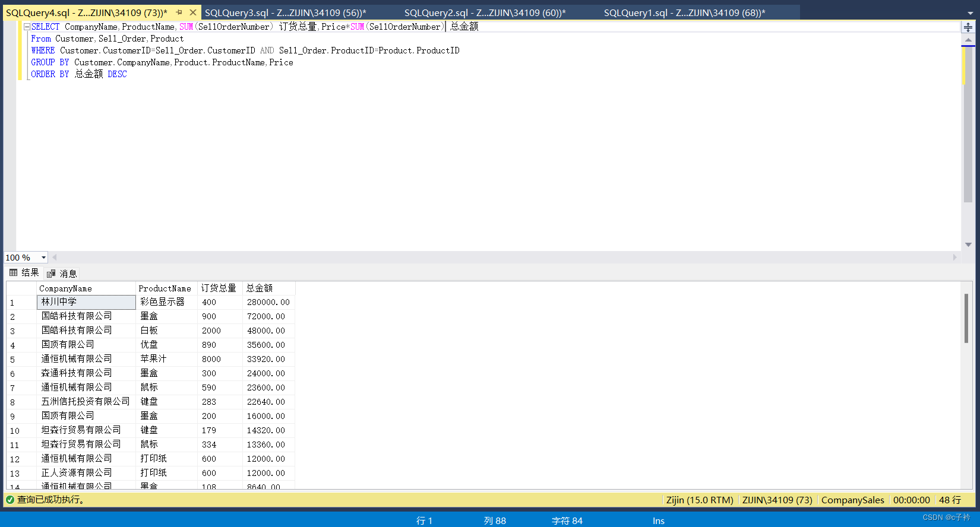Screen dimensions: 980x527
Task: Select the SQLQuery4.sql tab
Action: pyautogui.click(x=87, y=12)
